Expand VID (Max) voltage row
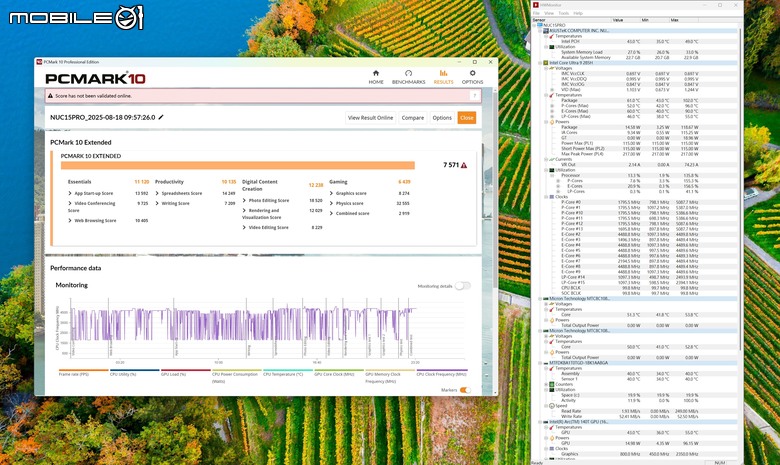 click(552, 90)
